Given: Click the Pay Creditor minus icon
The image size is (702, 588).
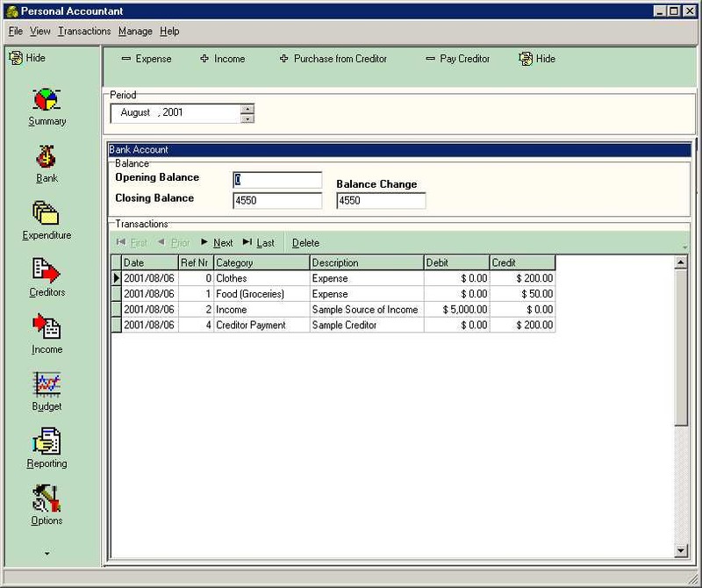Looking at the screenshot, I should pos(430,59).
